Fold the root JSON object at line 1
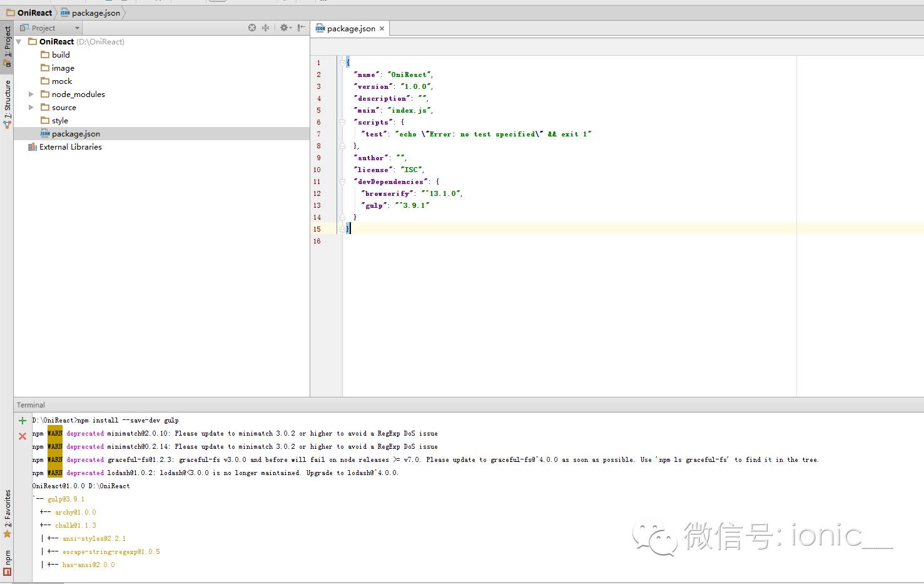The image size is (924, 584). click(x=342, y=63)
